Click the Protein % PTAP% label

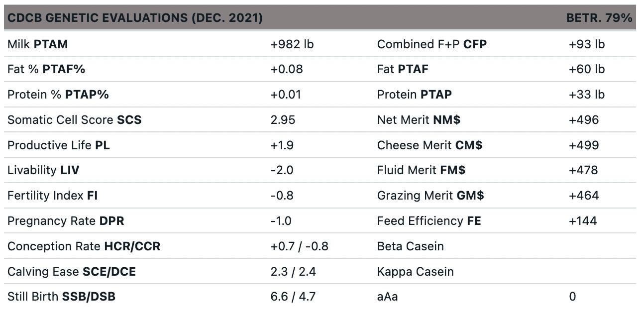pos(58,95)
